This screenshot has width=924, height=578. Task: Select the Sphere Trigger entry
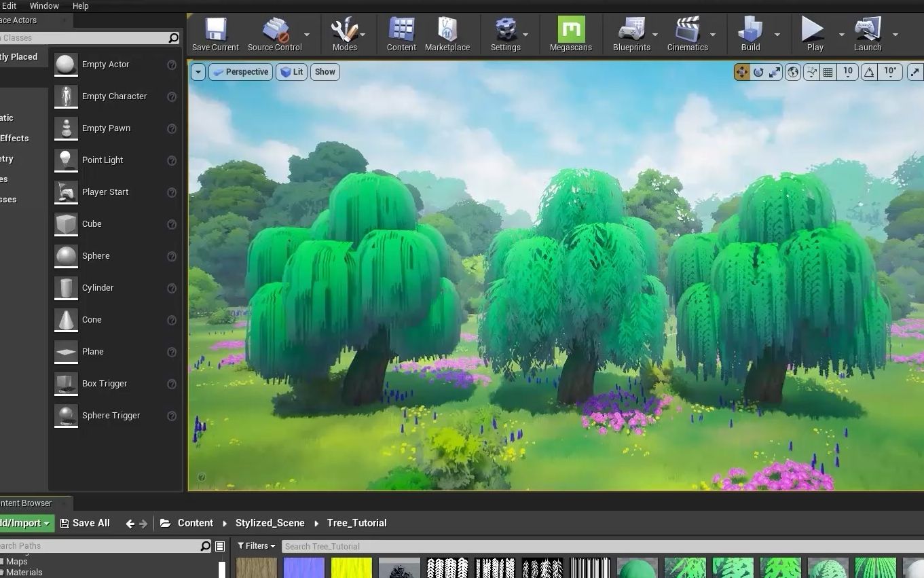pos(115,416)
